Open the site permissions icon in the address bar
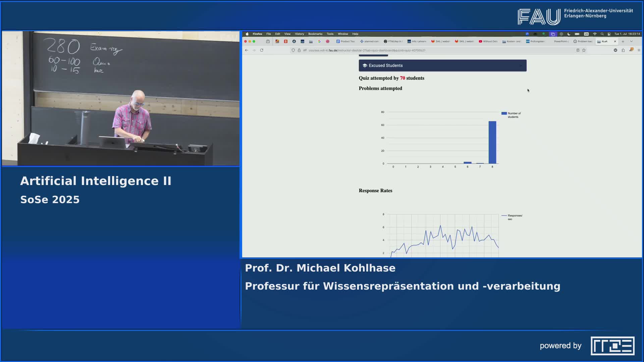Viewport: 644px width, 362px height. tap(305, 50)
